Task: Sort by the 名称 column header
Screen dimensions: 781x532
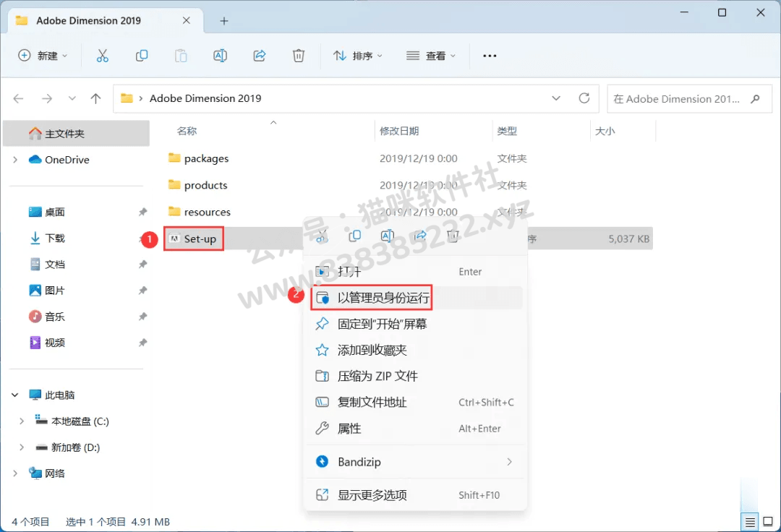Action: [x=187, y=131]
